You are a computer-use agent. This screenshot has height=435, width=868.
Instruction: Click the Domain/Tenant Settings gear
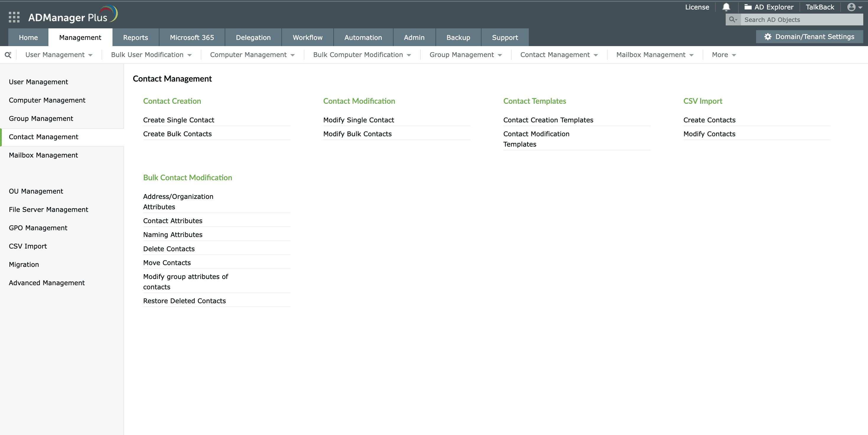coord(768,37)
